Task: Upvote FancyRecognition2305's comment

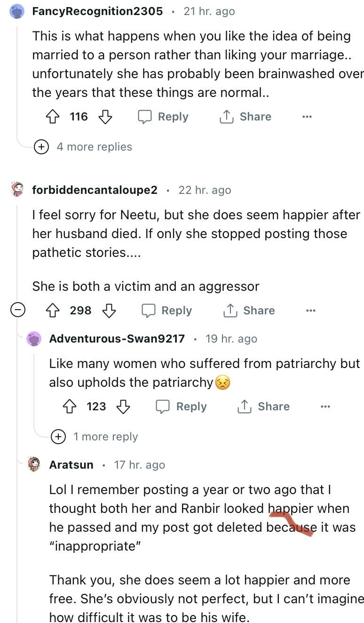Action: coord(53,117)
